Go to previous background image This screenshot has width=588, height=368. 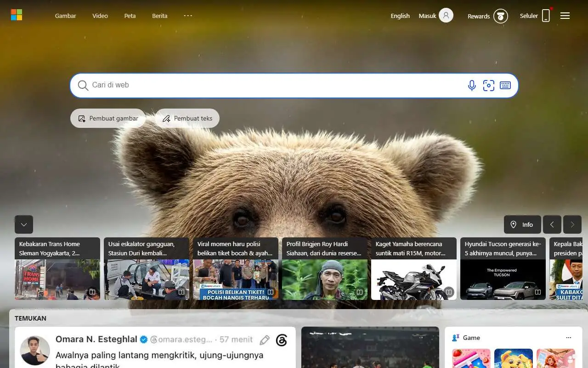click(x=552, y=224)
